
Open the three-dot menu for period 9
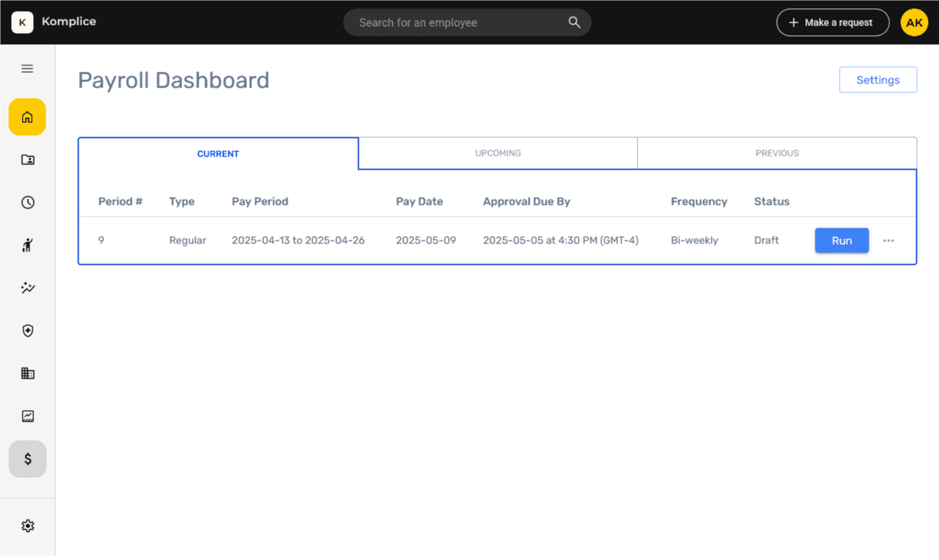(x=889, y=241)
